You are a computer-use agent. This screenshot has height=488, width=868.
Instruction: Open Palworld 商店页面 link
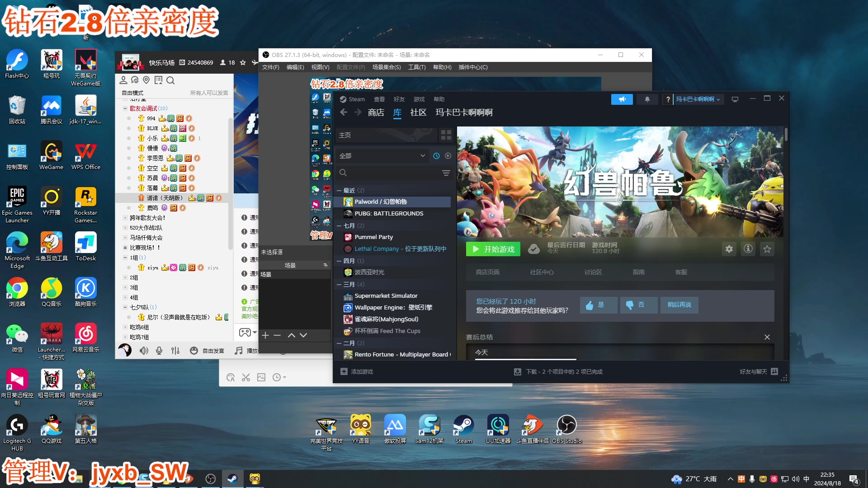(x=487, y=272)
